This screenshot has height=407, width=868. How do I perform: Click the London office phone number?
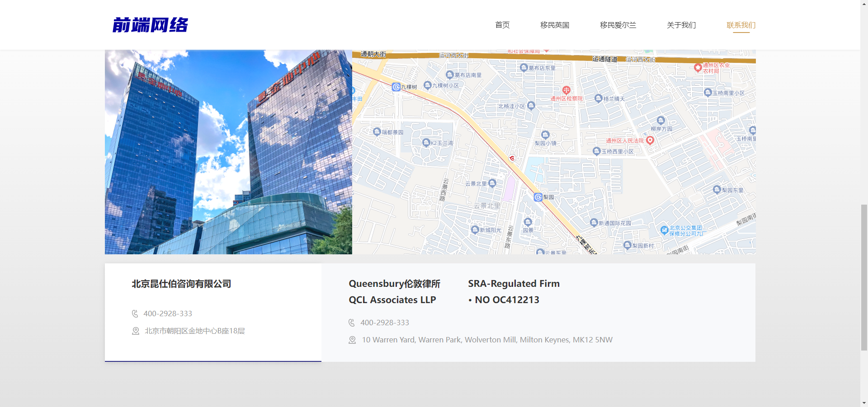coord(385,323)
